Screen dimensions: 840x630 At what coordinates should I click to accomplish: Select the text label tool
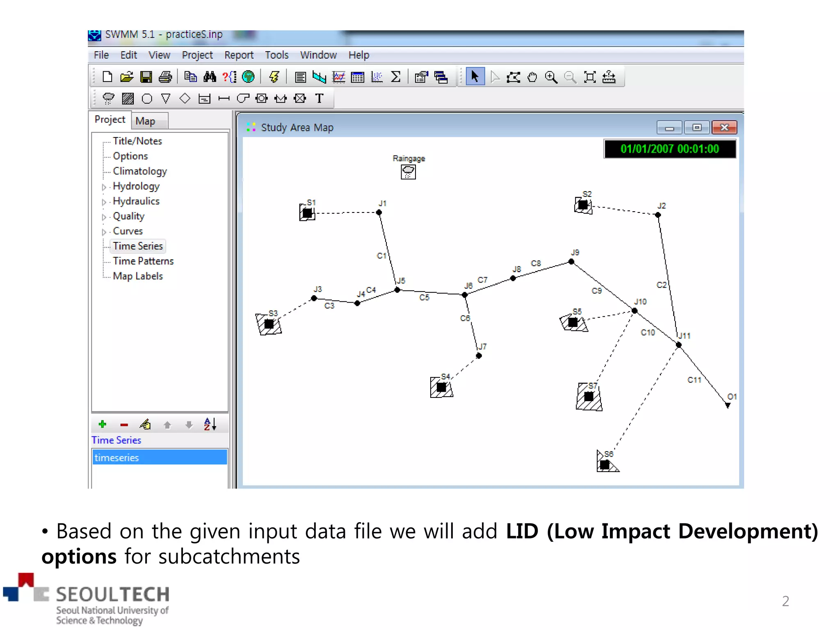[x=319, y=98]
